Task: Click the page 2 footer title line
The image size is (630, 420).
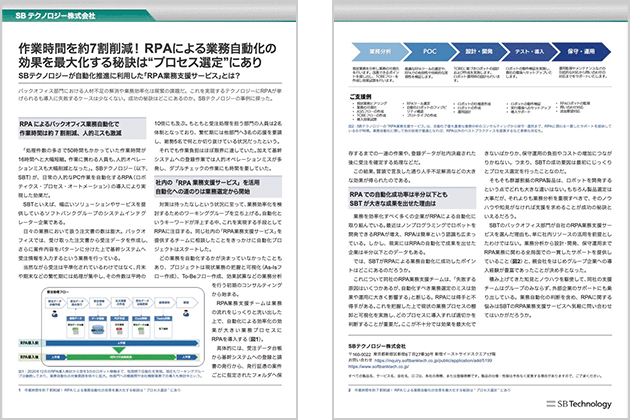Action: coord(431,390)
